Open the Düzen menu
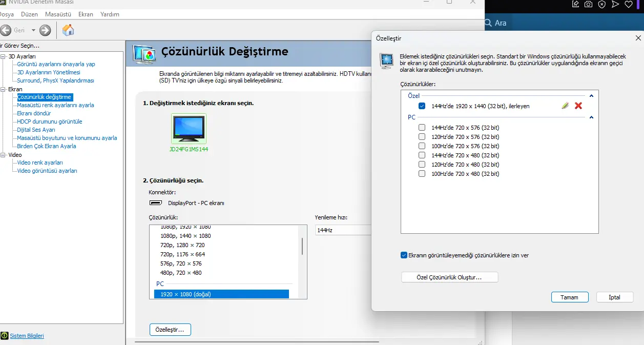 pos(29,14)
